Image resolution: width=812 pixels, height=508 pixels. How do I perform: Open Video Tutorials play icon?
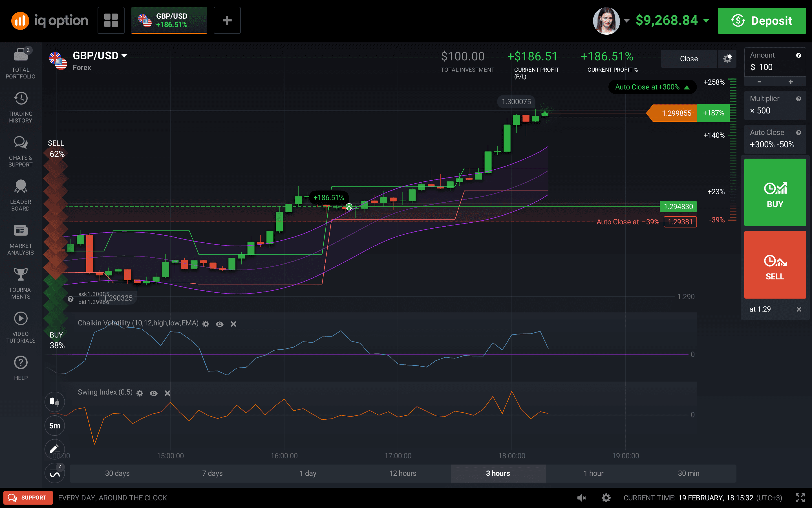tap(21, 318)
